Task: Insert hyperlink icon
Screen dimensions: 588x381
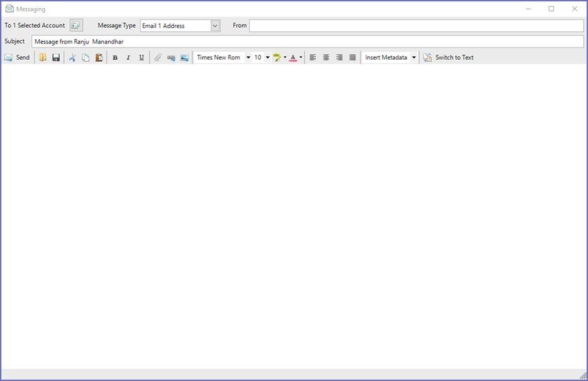Action: click(171, 57)
